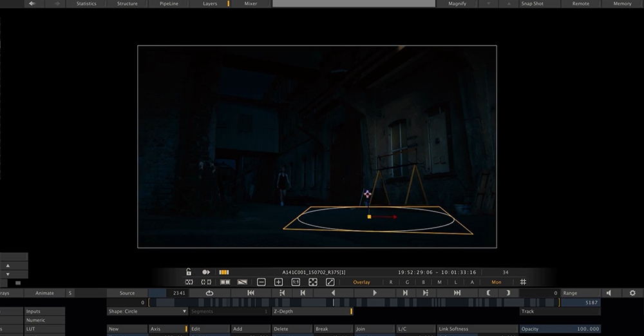Screen dimensions: 644x336
Task: Jump to the last frame of the scene
Action: point(457,293)
